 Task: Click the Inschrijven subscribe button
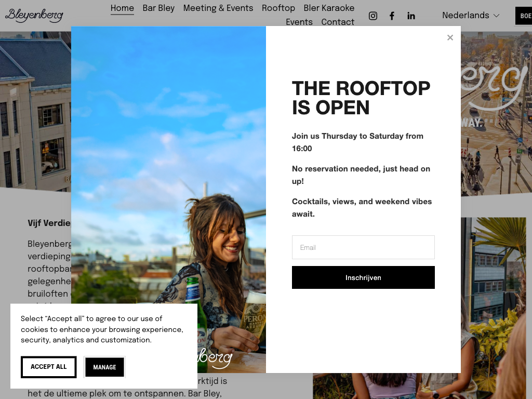(x=363, y=277)
